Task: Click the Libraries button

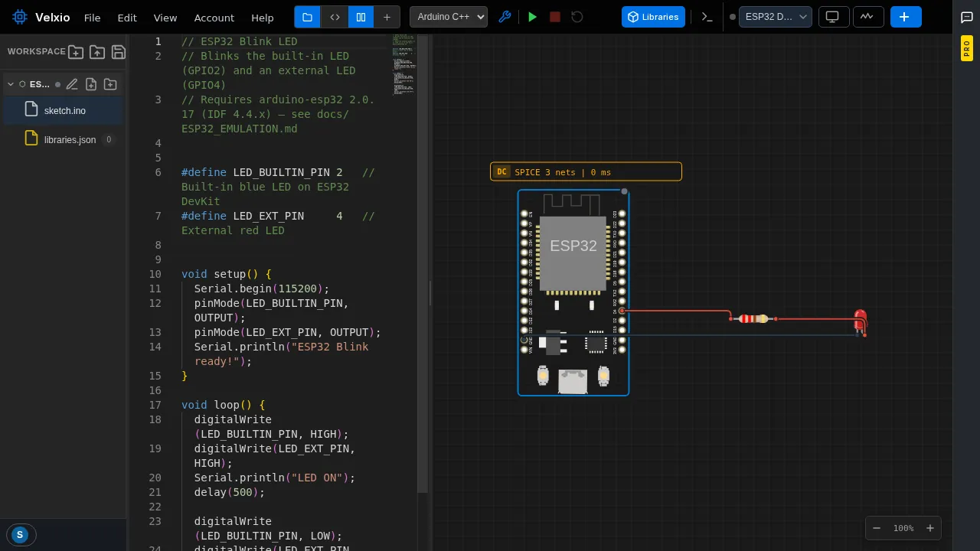Action: [653, 17]
